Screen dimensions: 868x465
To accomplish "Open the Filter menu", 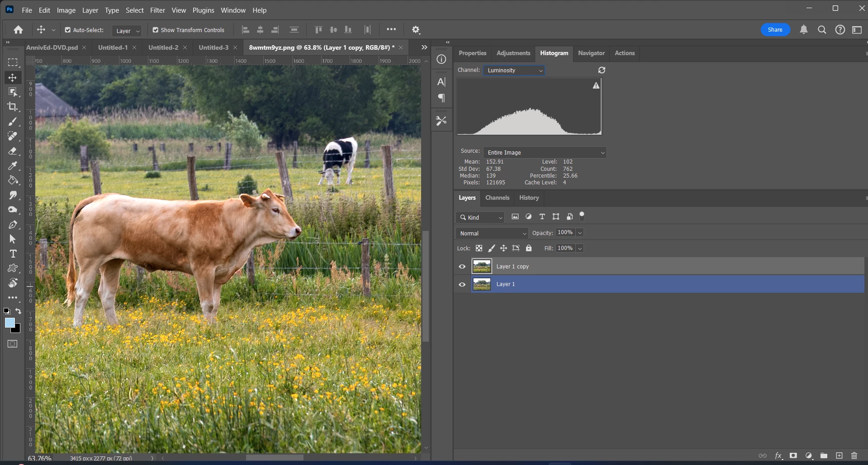I will tap(157, 10).
